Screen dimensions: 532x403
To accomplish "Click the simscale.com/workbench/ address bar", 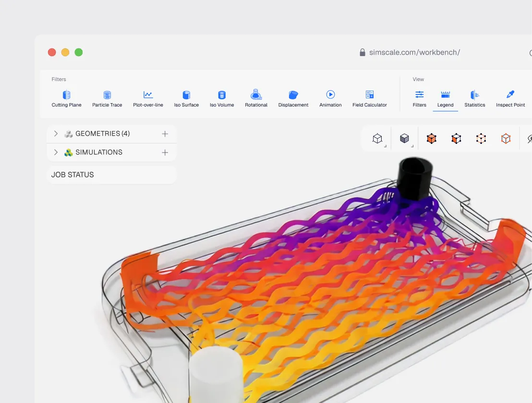I will pos(414,53).
